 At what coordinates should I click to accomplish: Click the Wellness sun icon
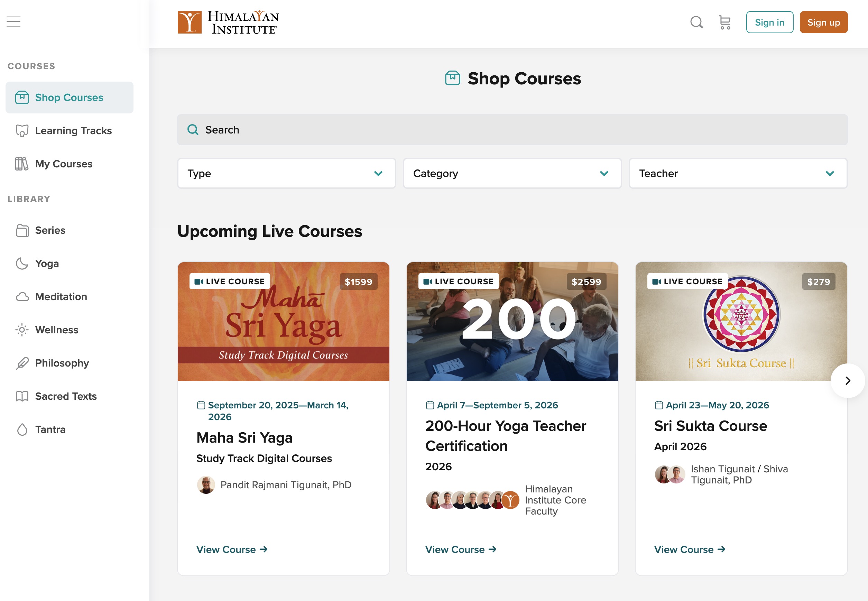tap(22, 330)
